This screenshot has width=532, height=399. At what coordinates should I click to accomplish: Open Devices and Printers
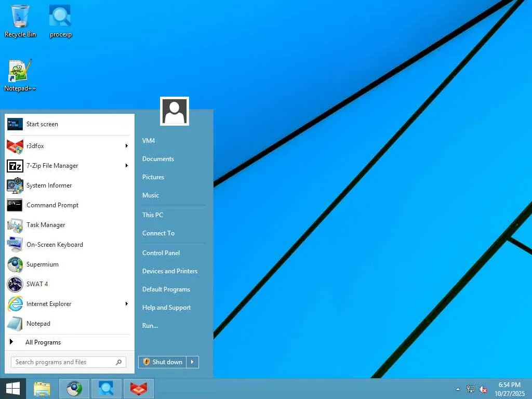[170, 271]
